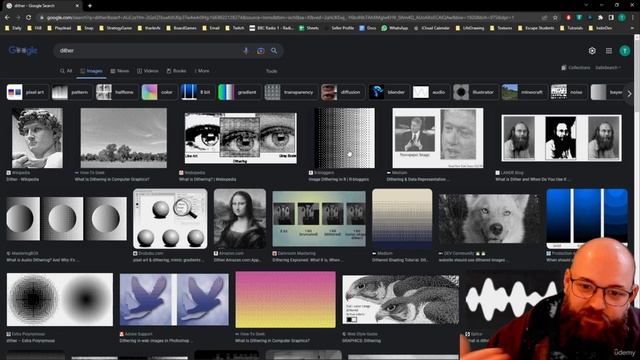This screenshot has width=640, height=360.
Task: Click the magnifier search button in search box
Action: coord(274,51)
